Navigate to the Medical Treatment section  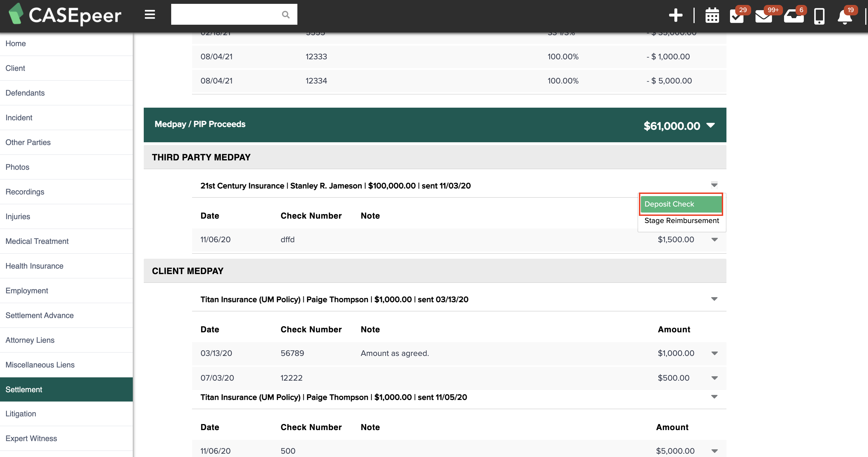[37, 241]
